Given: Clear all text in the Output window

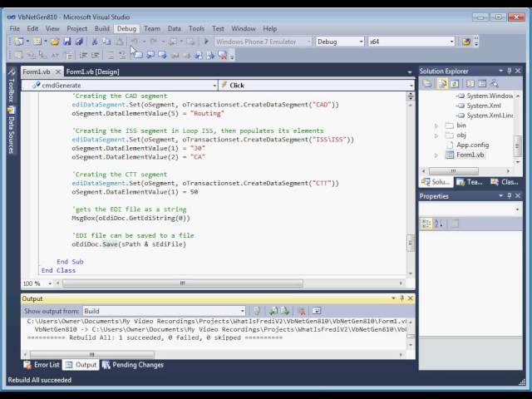Looking at the screenshot, I should click(x=301, y=311).
